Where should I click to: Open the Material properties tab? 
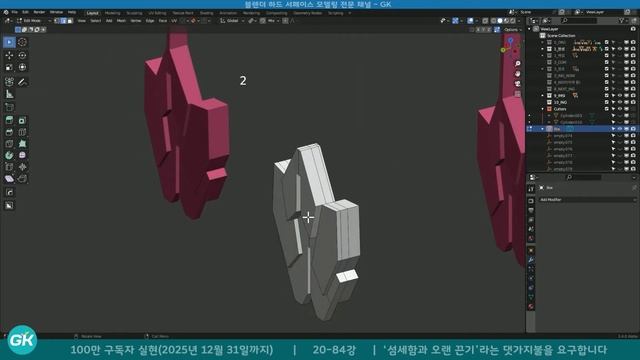[x=531, y=307]
